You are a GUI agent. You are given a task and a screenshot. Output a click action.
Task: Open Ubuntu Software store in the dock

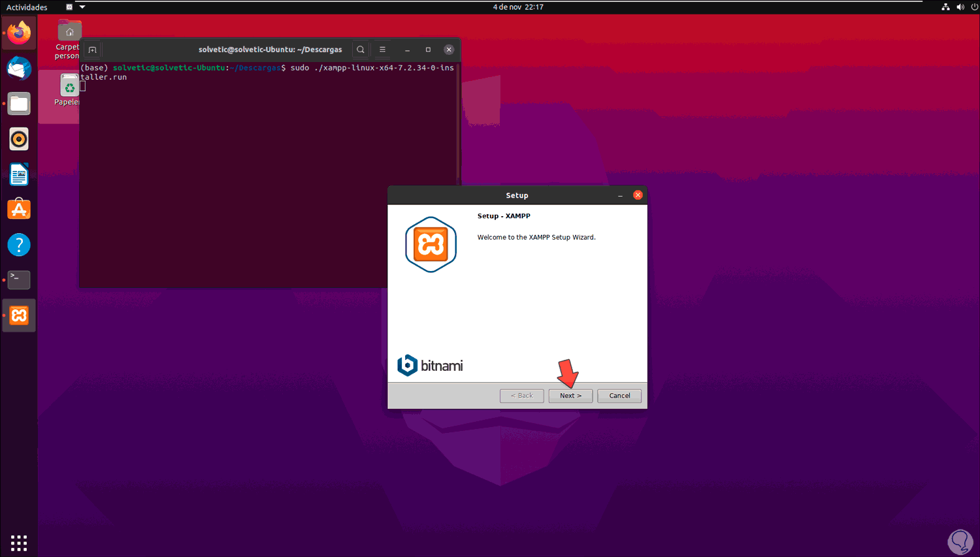click(19, 210)
